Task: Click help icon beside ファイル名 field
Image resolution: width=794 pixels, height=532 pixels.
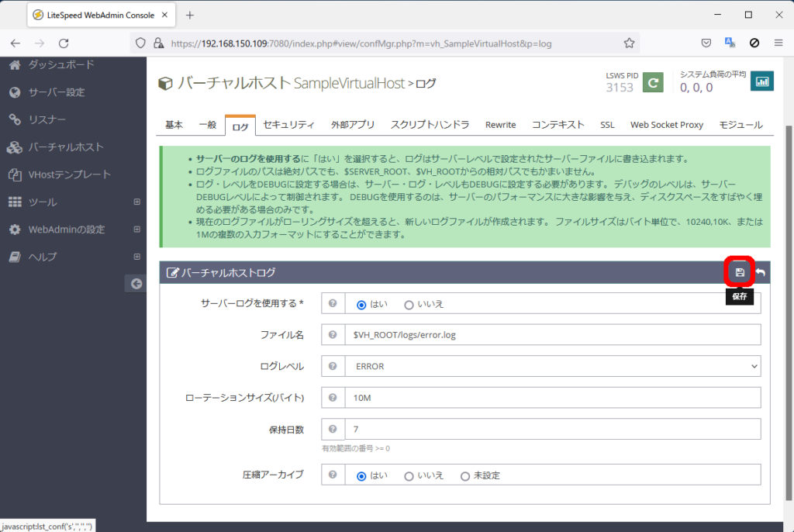Action: tap(333, 334)
